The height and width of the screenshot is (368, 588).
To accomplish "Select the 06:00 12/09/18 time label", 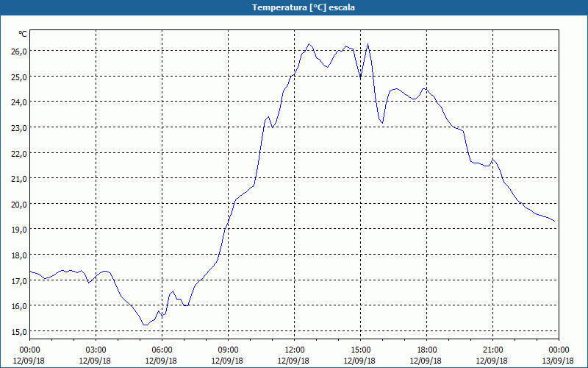I will click(x=162, y=355).
